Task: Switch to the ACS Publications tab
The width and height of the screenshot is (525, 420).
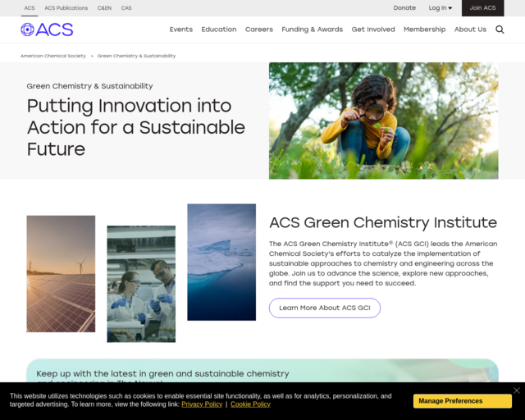Action: click(66, 8)
